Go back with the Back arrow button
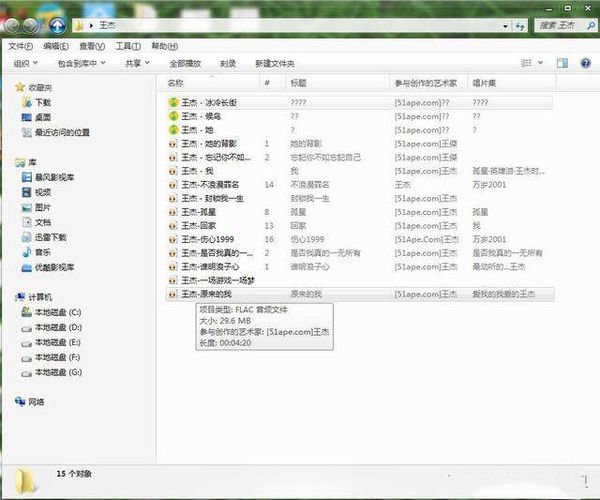 click(12, 25)
